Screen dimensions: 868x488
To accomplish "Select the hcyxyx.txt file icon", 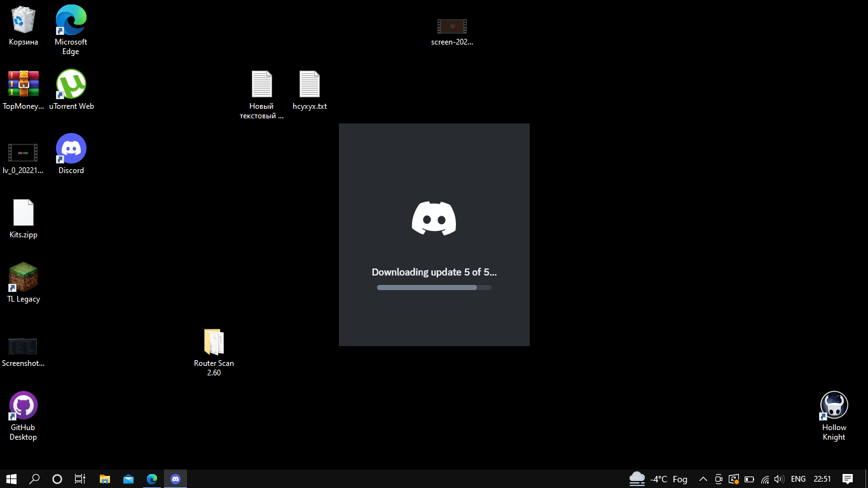I will (x=310, y=90).
